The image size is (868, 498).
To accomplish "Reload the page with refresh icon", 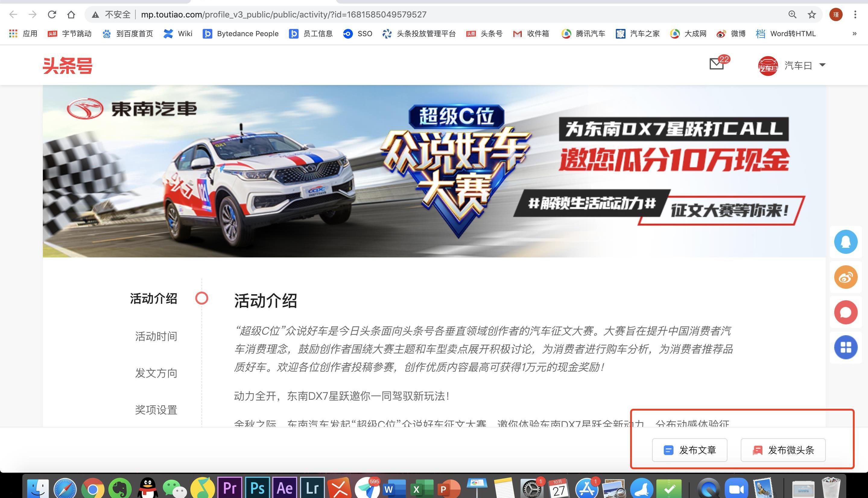I will [x=52, y=14].
